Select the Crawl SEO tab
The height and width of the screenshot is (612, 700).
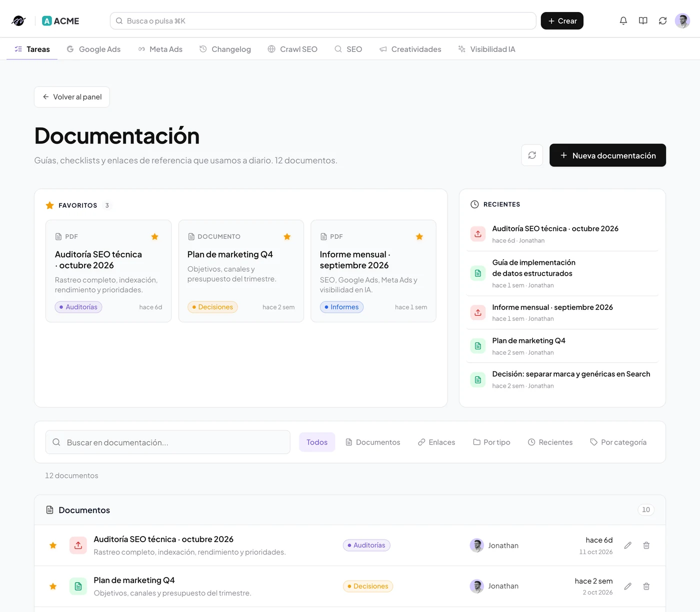click(292, 49)
